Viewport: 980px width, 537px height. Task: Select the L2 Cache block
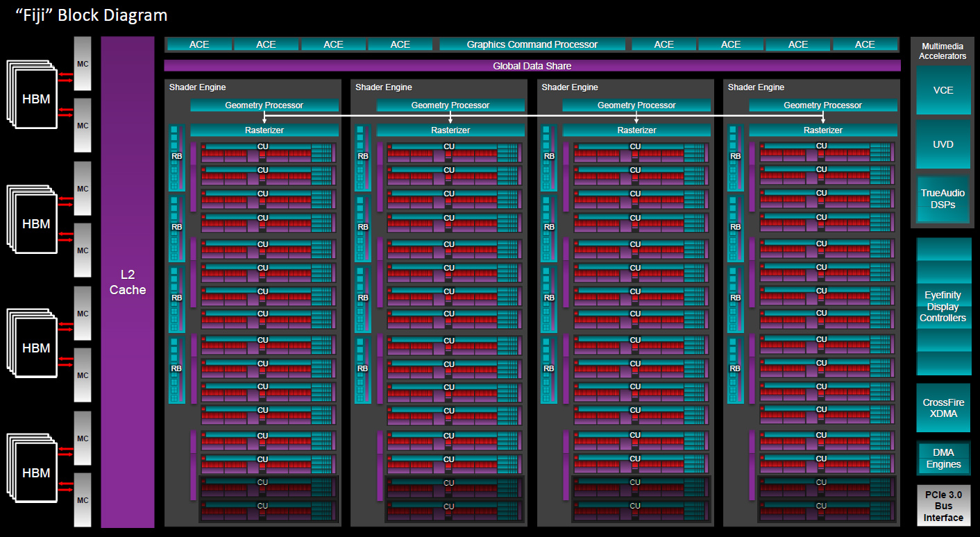tap(128, 282)
